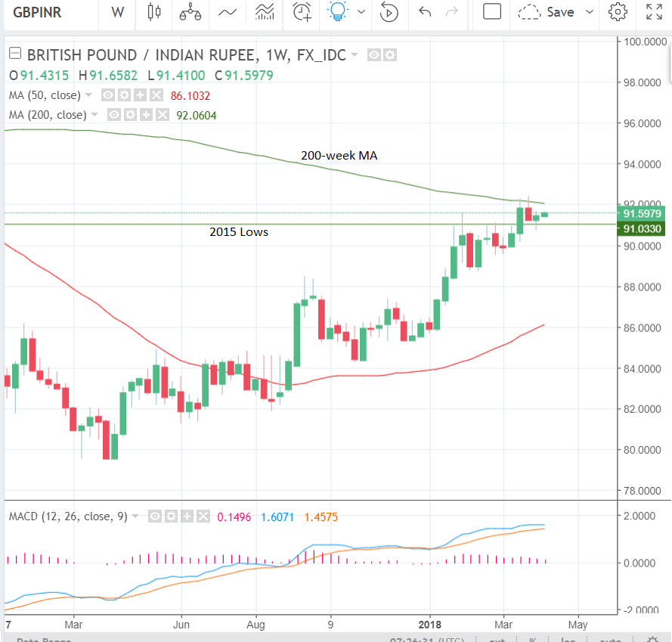Select the '2015 Lows' text annotation
This screenshot has height=642, width=672.
[239, 232]
